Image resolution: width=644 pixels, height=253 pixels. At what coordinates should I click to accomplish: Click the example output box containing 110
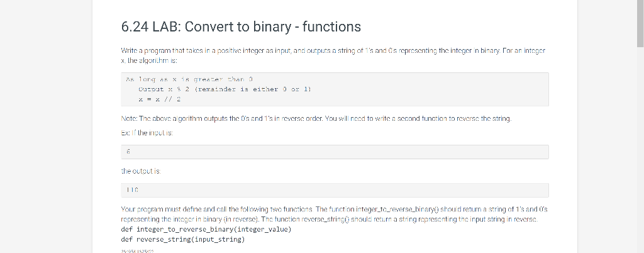click(x=335, y=190)
